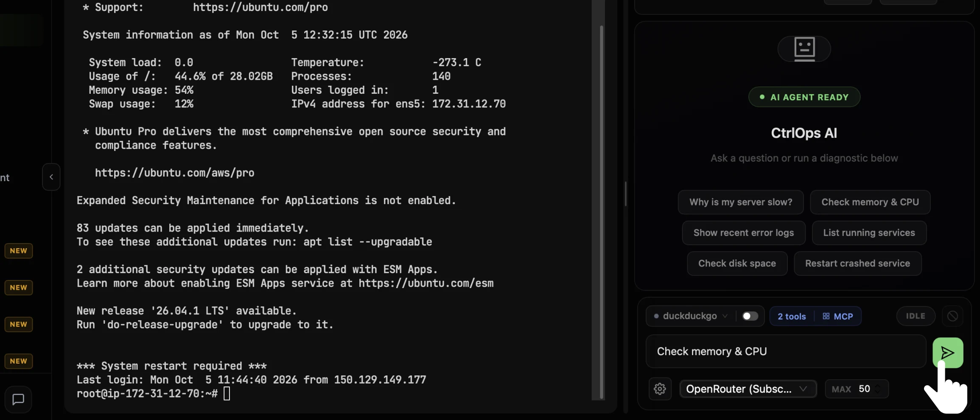Click the 'Ask a question or run a diagnostic below' text
980x420 pixels.
[x=804, y=158]
